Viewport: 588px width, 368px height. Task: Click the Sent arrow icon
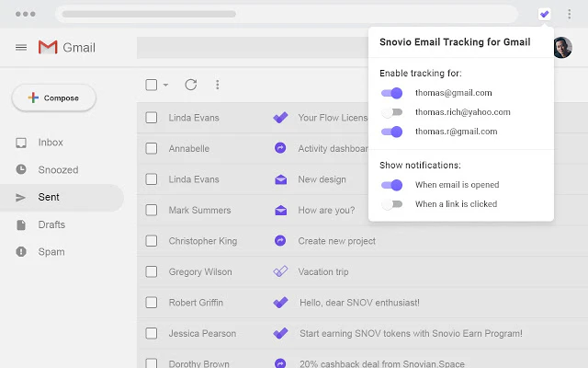coord(20,197)
